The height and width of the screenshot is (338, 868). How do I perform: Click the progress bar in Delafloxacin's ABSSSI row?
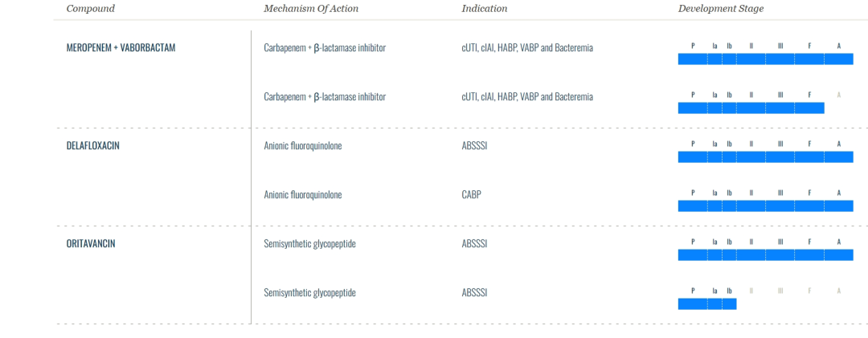[765, 157]
